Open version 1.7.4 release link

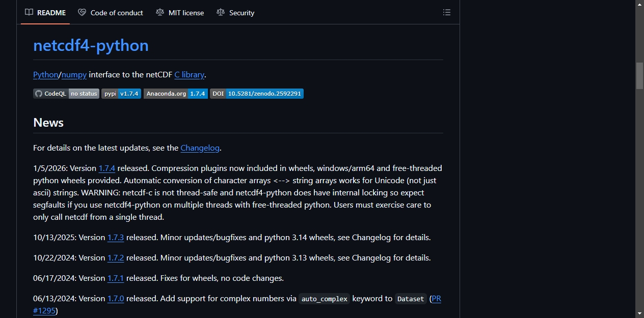(107, 168)
